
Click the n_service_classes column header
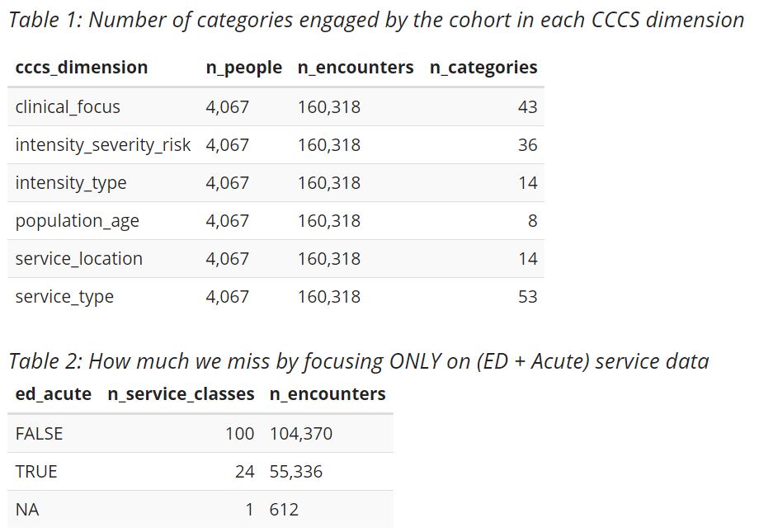point(181,394)
